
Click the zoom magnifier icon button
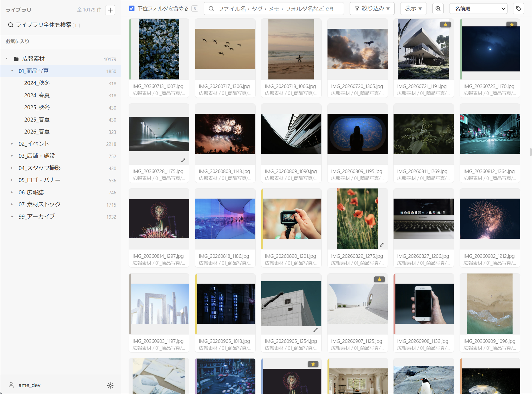click(x=438, y=9)
